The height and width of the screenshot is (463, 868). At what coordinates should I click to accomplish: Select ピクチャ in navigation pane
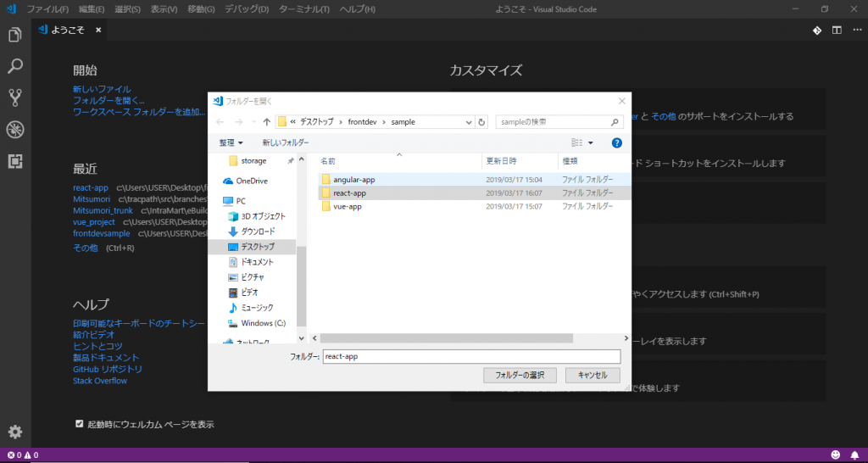pyautogui.click(x=247, y=277)
